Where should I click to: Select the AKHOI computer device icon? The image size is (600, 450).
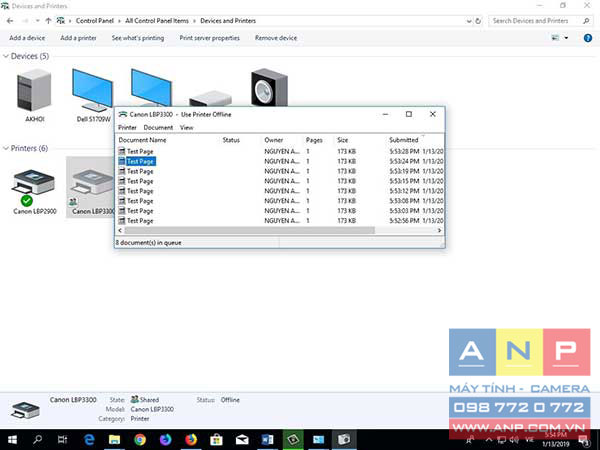(x=34, y=90)
